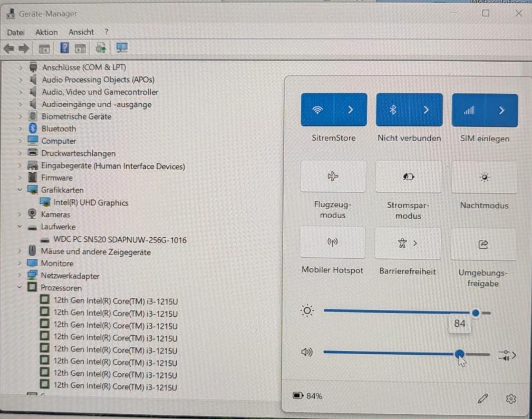Click the back arrow toolbar icon
The width and height of the screenshot is (532, 419).
[9, 48]
